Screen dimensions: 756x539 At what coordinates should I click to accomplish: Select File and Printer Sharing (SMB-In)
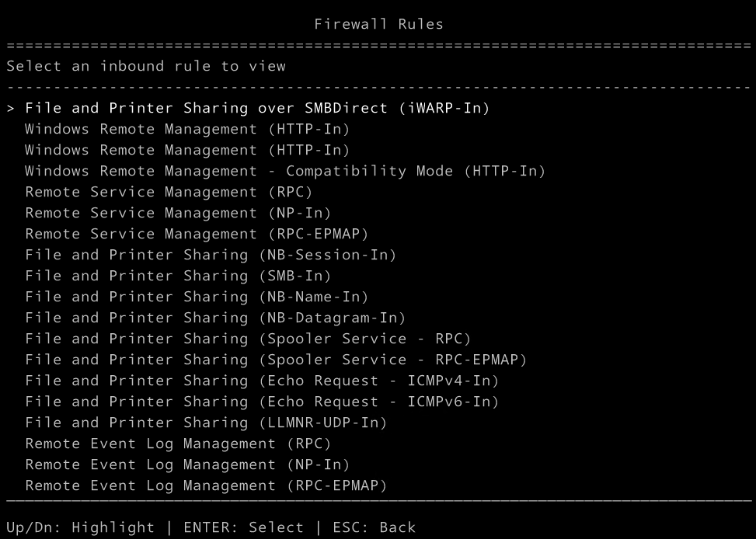point(177,276)
